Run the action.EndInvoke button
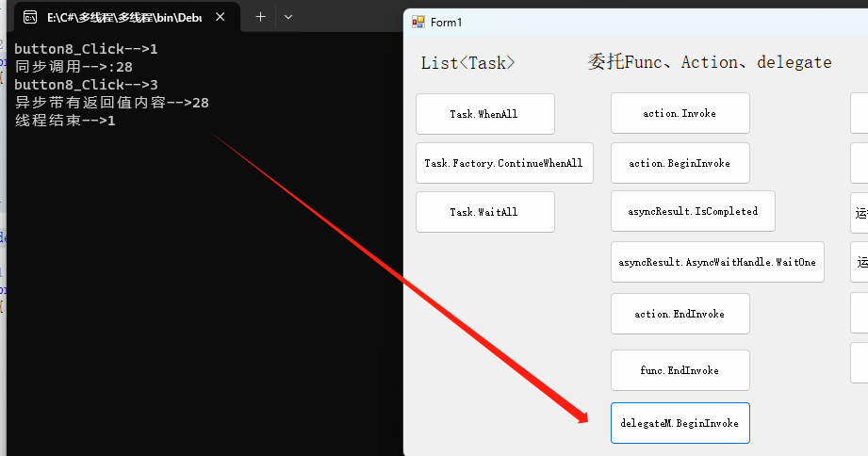 click(680, 314)
